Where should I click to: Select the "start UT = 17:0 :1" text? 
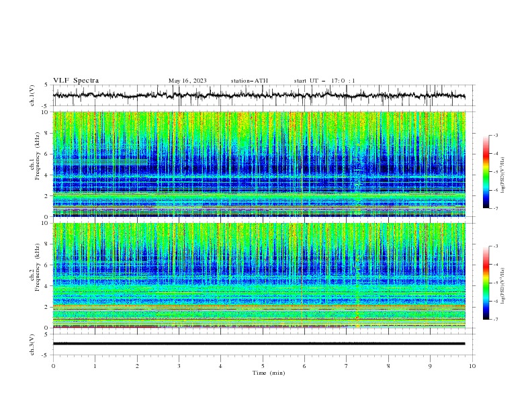(x=324, y=81)
